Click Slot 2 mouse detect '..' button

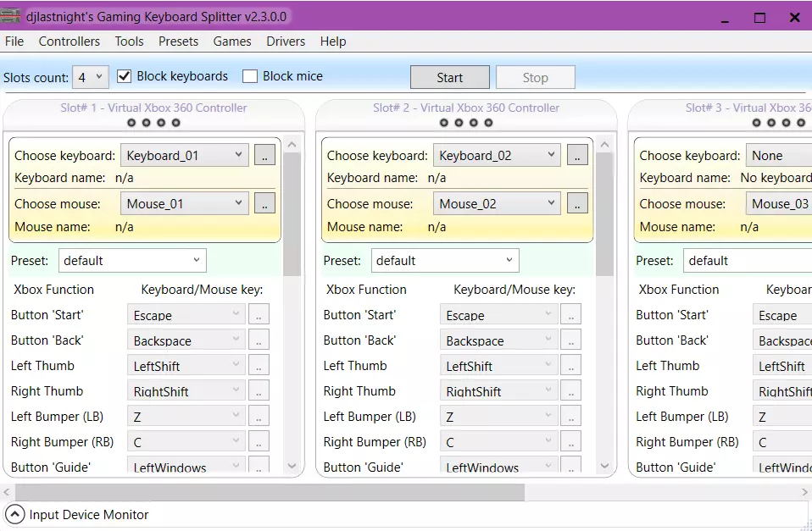[x=577, y=203]
